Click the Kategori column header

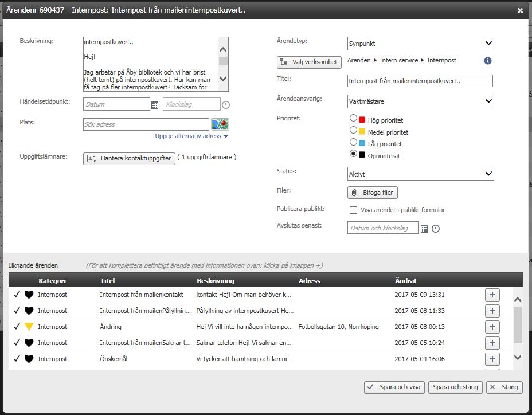52,281
